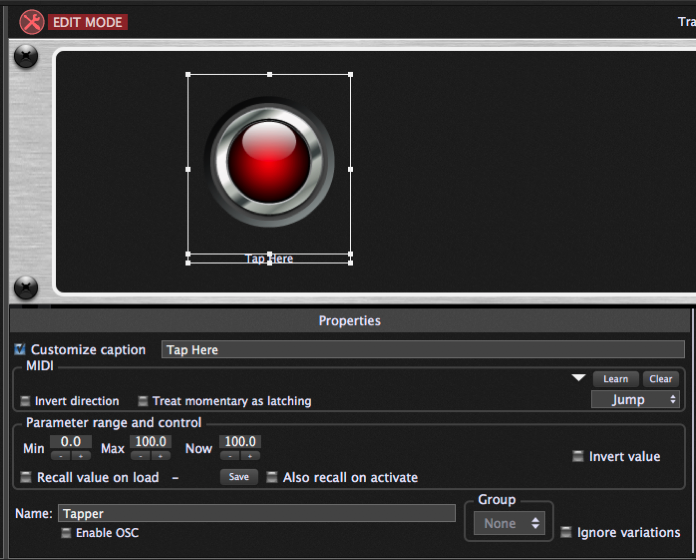Decrease Min value with minus stepper
Screen dimensions: 696x560
pos(60,456)
